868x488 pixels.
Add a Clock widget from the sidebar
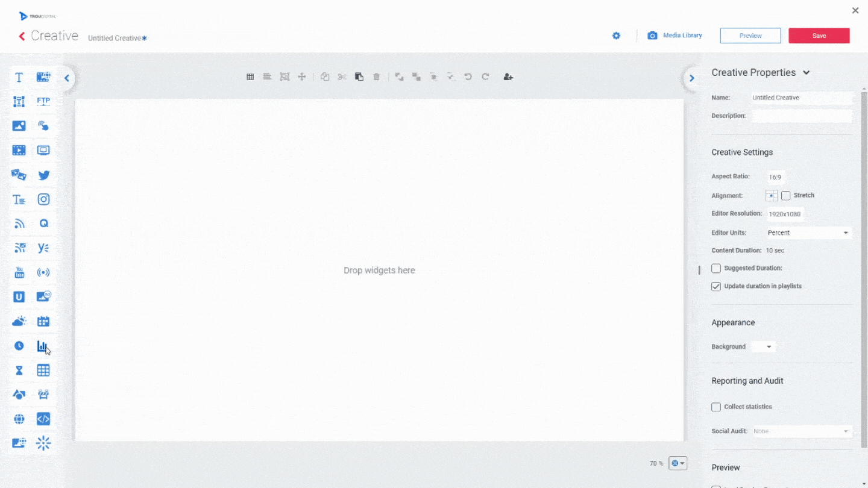point(19,346)
